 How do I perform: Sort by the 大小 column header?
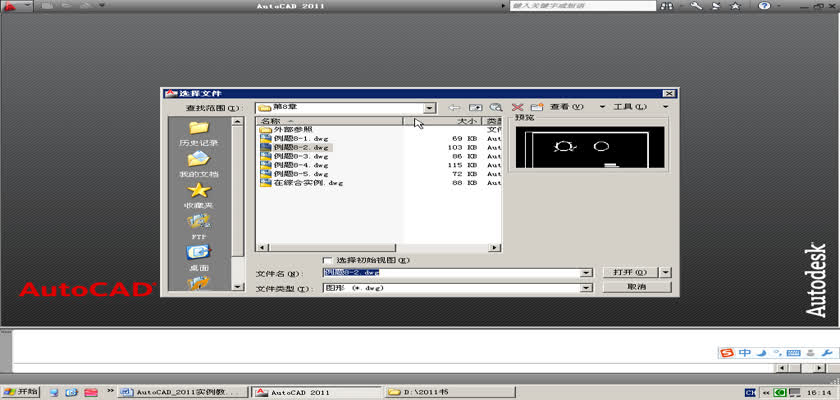pos(442,122)
